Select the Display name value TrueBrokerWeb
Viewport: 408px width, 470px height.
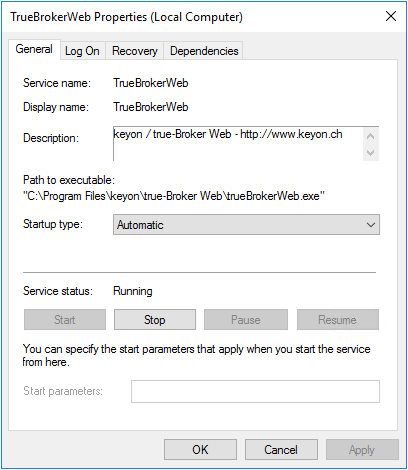point(151,107)
